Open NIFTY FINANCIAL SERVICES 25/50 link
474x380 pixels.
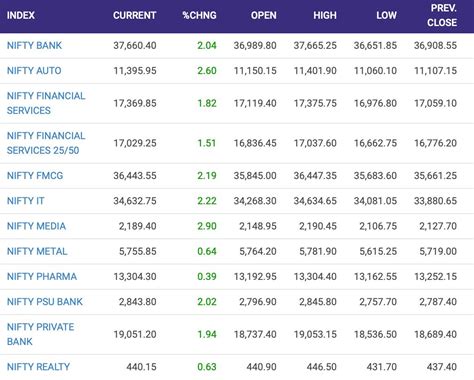click(46, 143)
